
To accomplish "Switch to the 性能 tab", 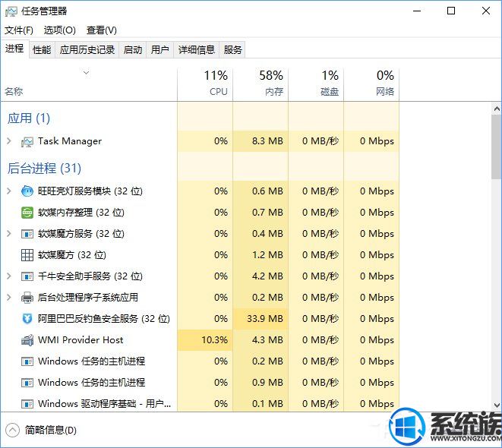I will click(42, 49).
